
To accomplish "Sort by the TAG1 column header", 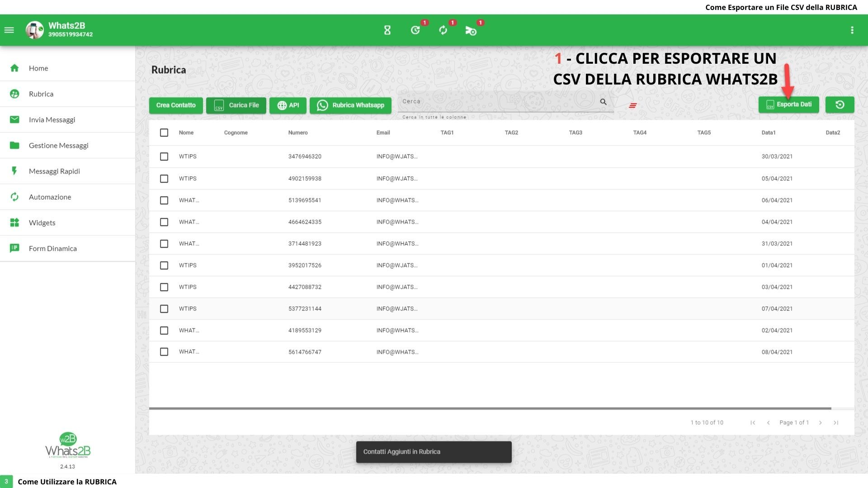I will click(x=447, y=133).
